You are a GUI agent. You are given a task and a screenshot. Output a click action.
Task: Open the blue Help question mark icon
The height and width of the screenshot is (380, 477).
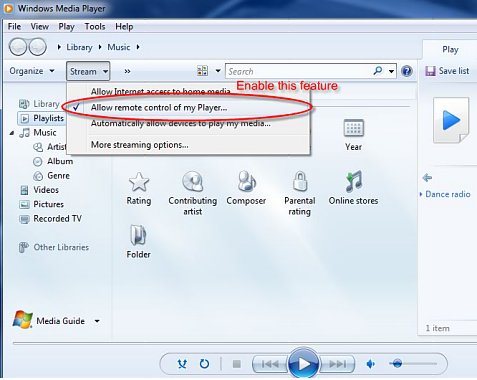tap(407, 71)
